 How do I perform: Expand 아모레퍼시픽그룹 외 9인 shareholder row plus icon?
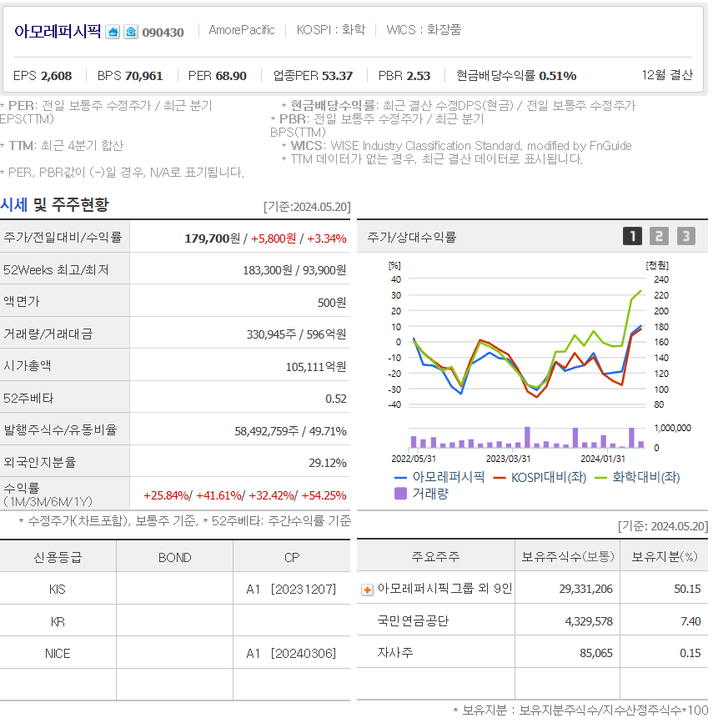tap(367, 590)
